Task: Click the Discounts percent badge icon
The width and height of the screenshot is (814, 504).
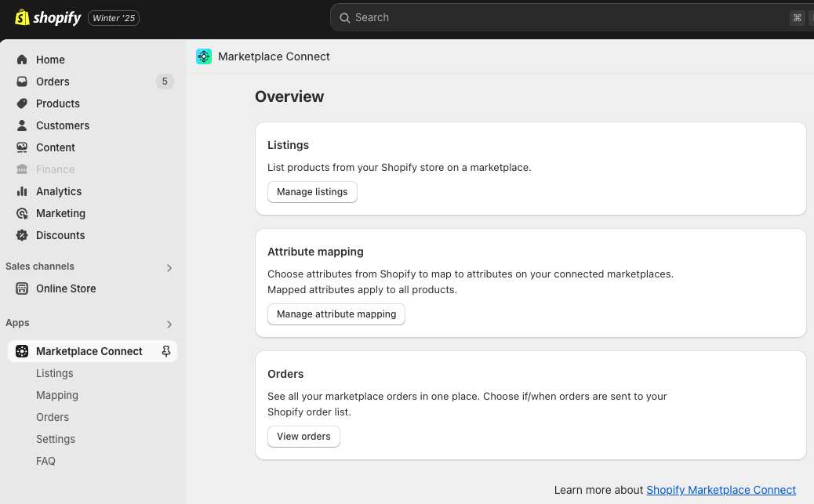Action: point(22,235)
